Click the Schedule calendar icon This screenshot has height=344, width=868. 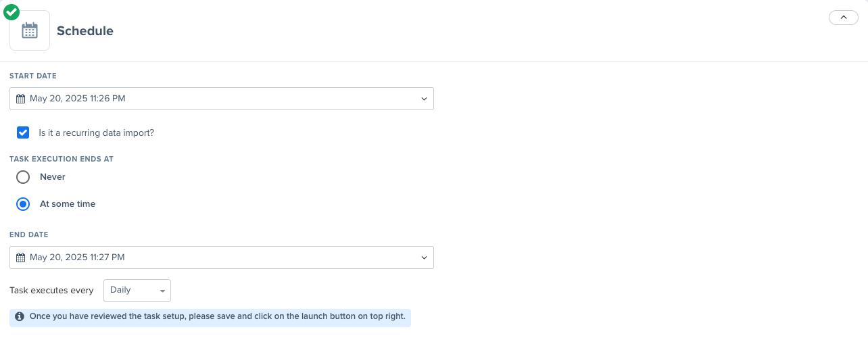pos(30,30)
